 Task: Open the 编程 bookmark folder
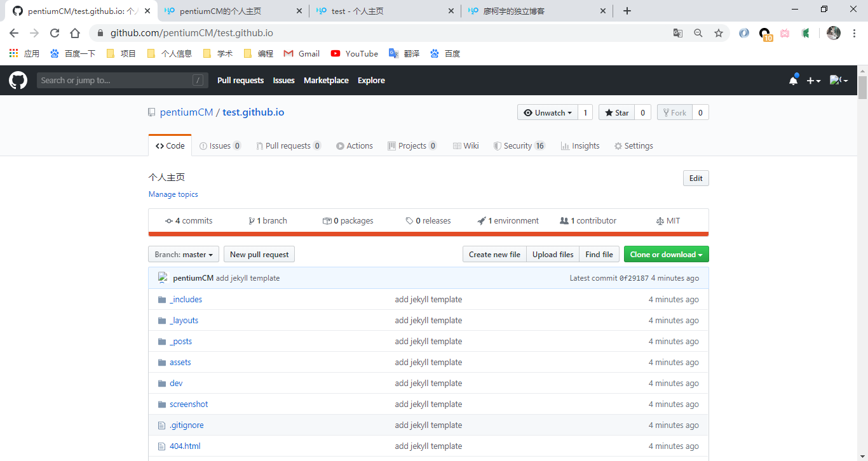point(258,53)
